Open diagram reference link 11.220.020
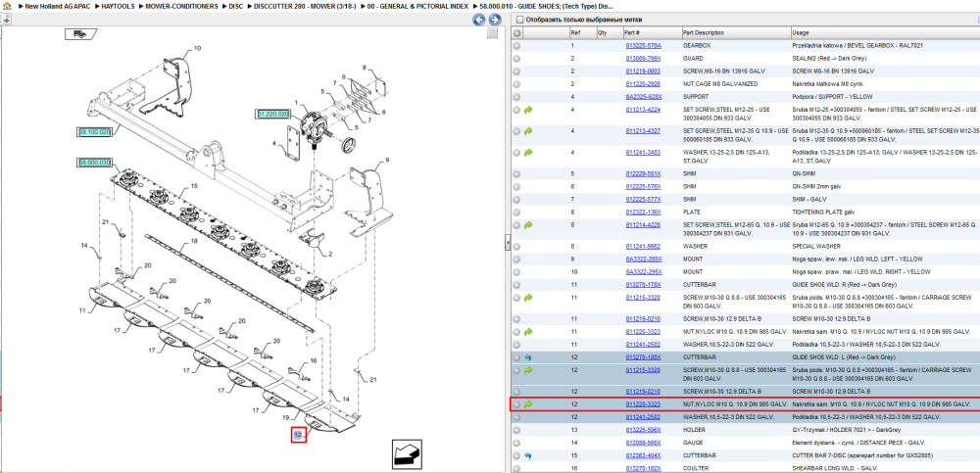Screen dimensions: 980x473 pos(273,114)
